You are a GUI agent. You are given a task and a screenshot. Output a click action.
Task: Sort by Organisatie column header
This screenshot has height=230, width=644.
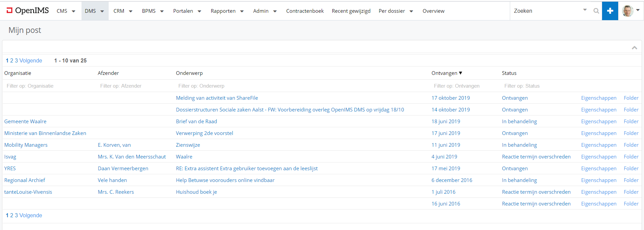click(x=18, y=73)
